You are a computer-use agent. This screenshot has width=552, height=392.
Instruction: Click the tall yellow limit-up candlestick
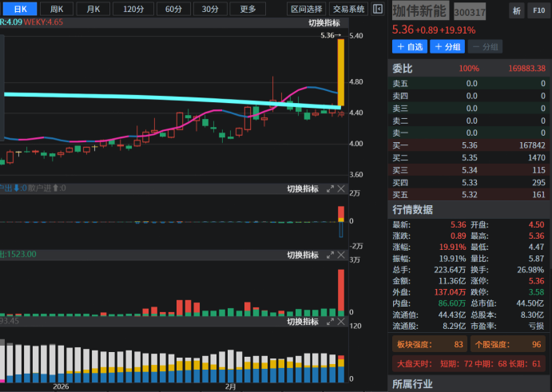[x=341, y=72]
